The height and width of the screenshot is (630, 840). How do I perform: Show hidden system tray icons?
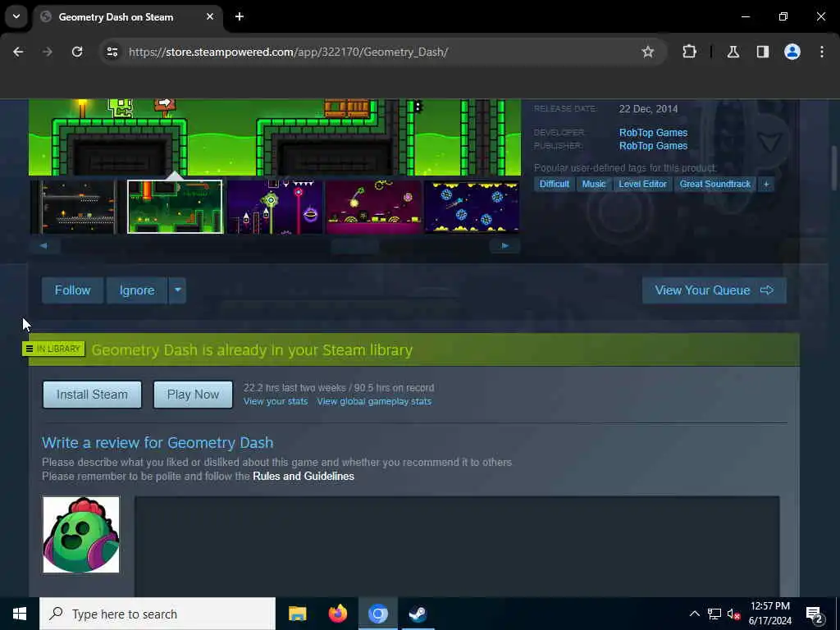click(694, 614)
